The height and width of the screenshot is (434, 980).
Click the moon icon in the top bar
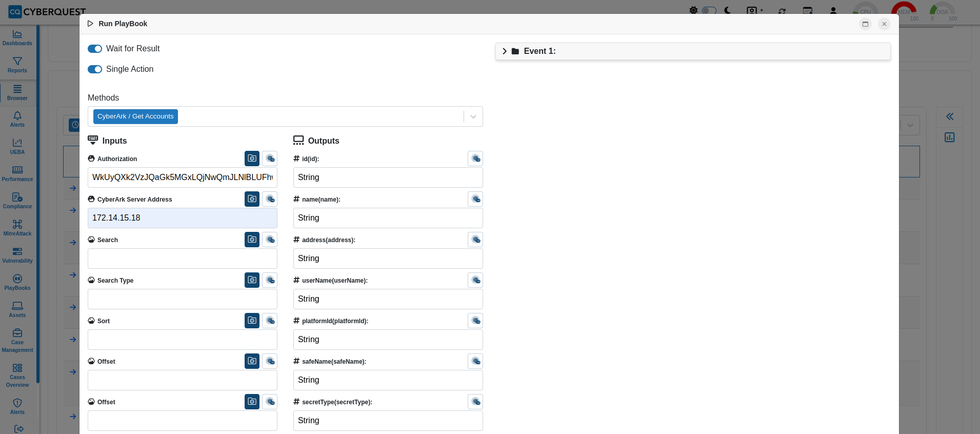727,10
